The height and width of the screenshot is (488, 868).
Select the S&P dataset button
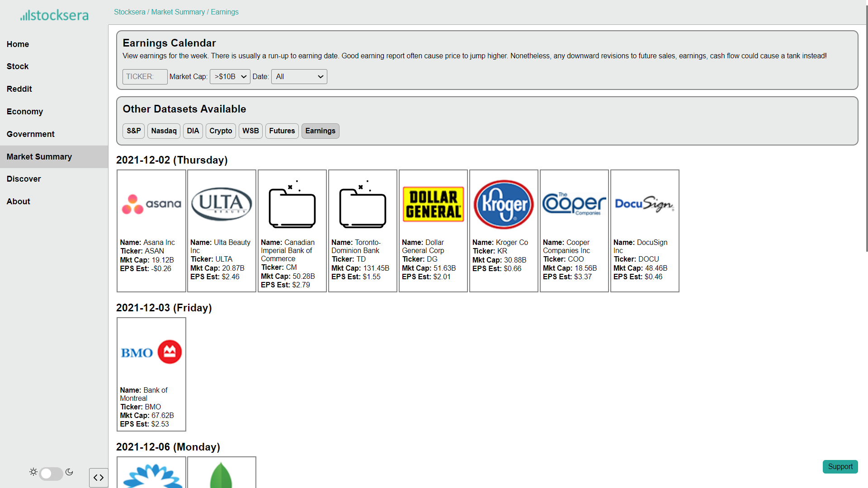[x=133, y=131]
